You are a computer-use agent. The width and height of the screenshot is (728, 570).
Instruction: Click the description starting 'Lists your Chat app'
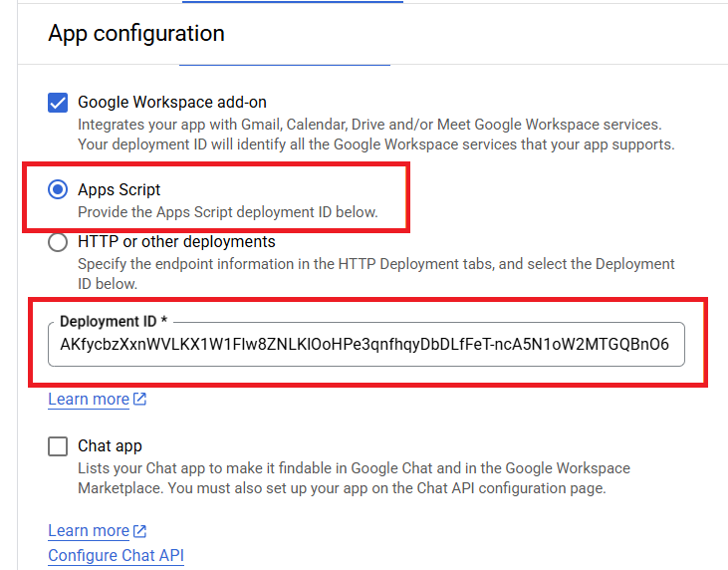[x=354, y=478]
